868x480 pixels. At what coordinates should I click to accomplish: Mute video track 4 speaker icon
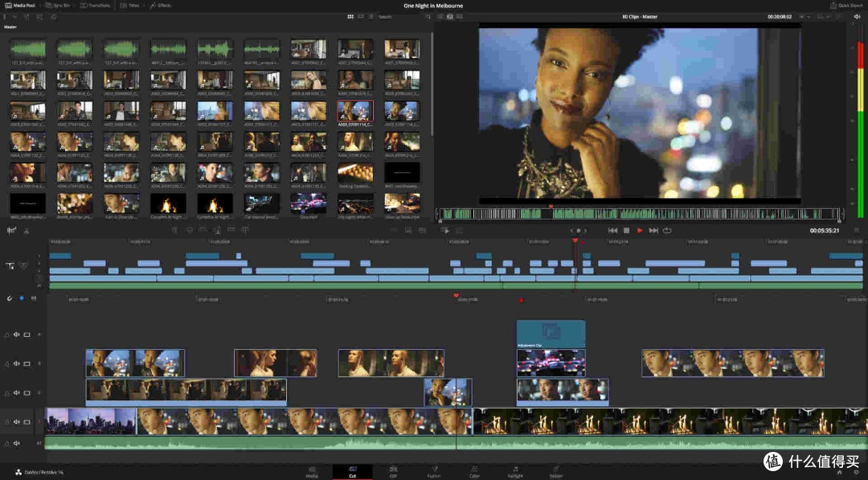(x=17, y=334)
